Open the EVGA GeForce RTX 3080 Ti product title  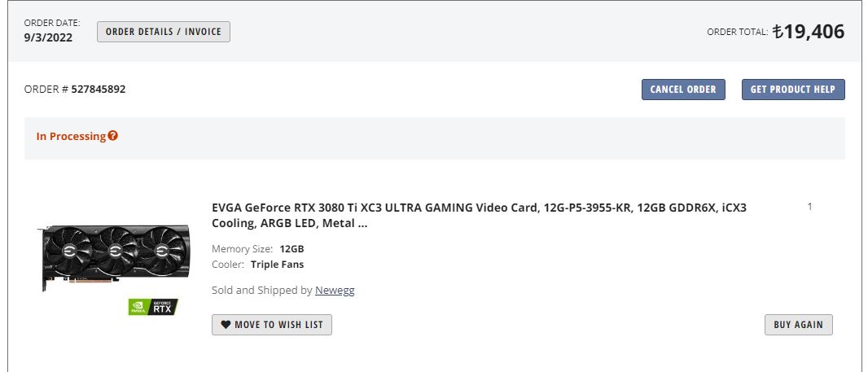tap(479, 216)
